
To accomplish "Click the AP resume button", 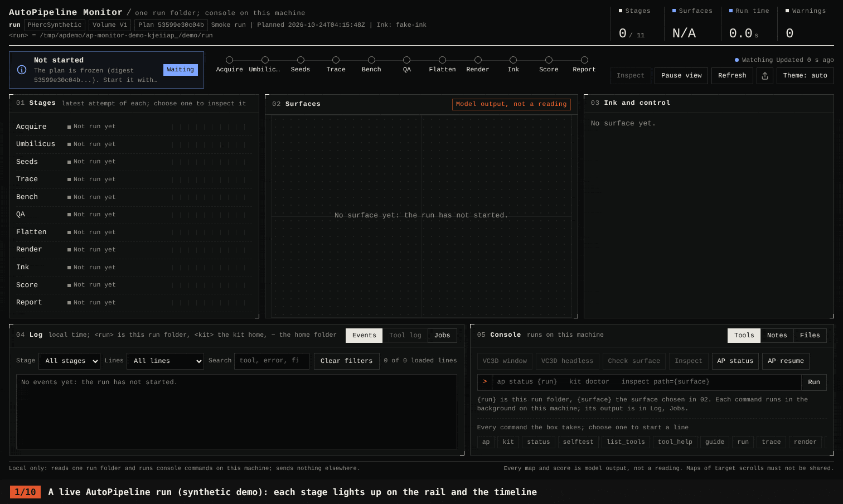I will point(786,361).
